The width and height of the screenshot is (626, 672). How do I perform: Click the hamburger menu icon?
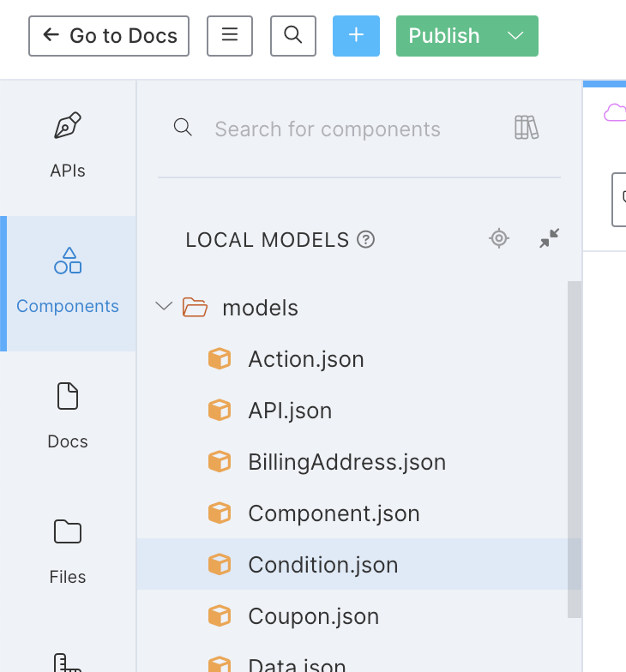(230, 35)
